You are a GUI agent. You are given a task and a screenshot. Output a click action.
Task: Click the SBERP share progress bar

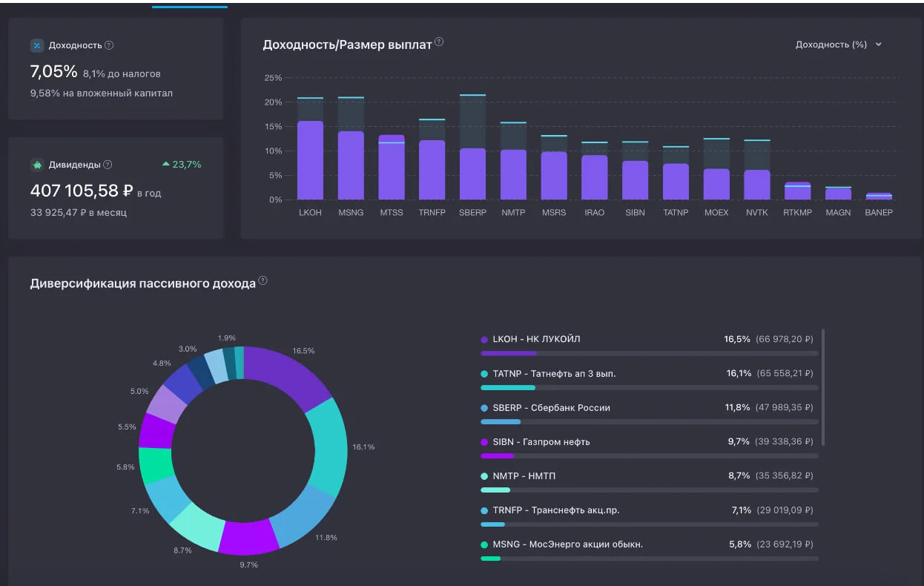(x=650, y=421)
